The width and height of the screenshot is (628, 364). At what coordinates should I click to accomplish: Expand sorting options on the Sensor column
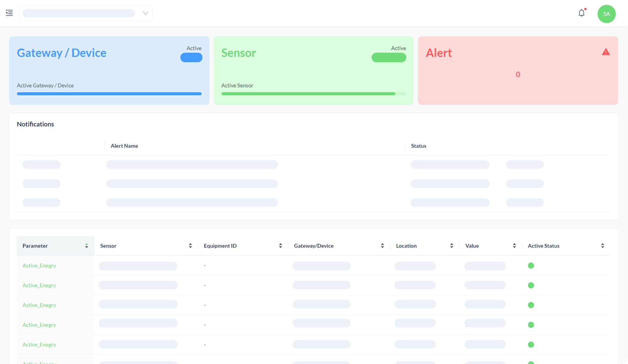[190, 246]
